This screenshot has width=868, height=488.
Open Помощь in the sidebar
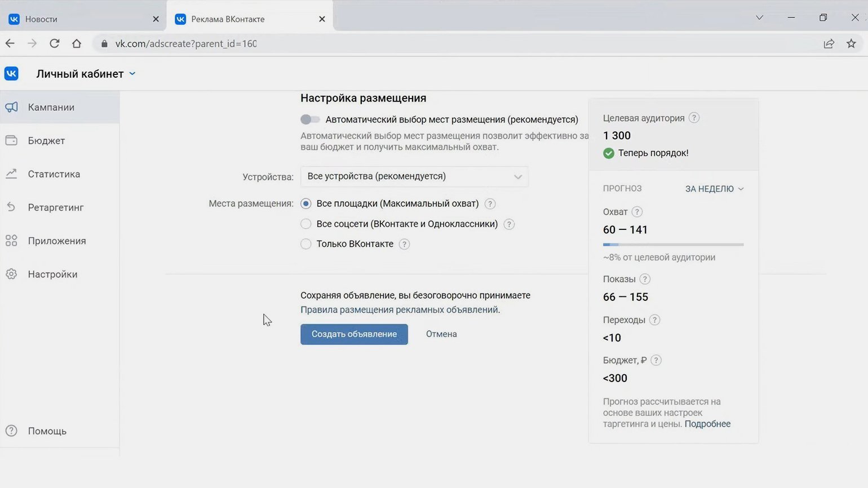60,431
